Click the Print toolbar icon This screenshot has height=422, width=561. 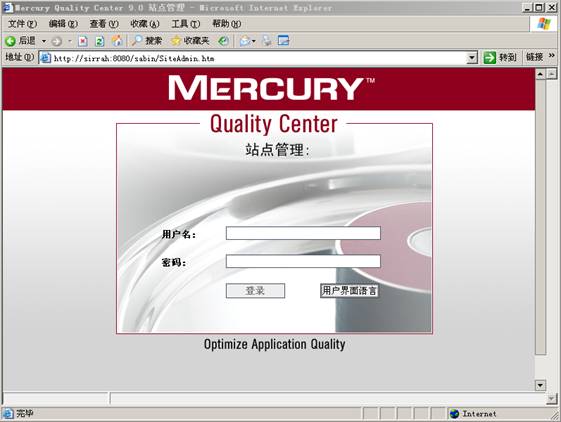[267, 41]
